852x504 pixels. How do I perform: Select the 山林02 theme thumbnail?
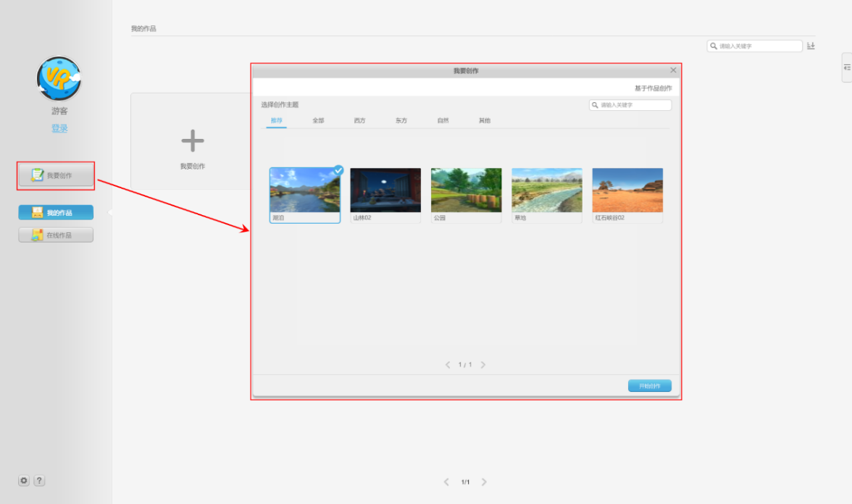tap(385, 195)
